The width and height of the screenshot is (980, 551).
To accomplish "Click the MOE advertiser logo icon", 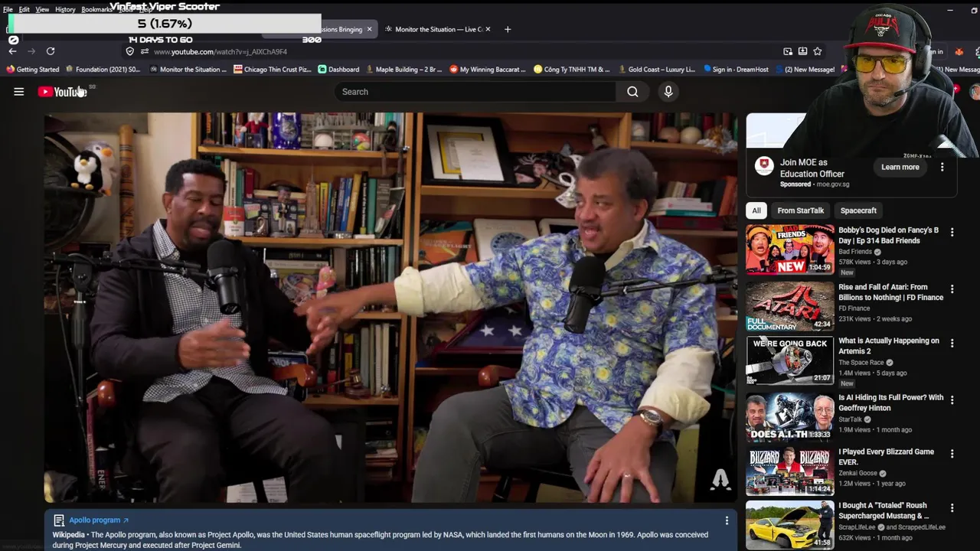I will [x=764, y=166].
